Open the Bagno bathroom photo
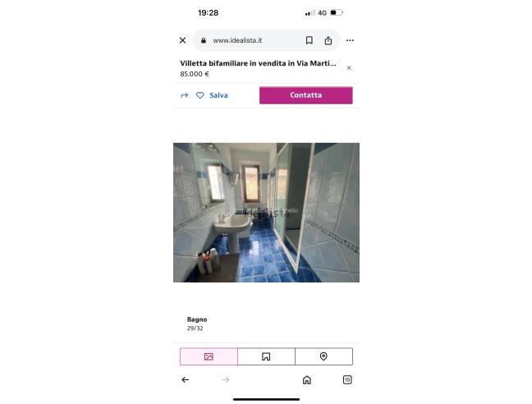This screenshot has width=532, height=404. [x=266, y=213]
